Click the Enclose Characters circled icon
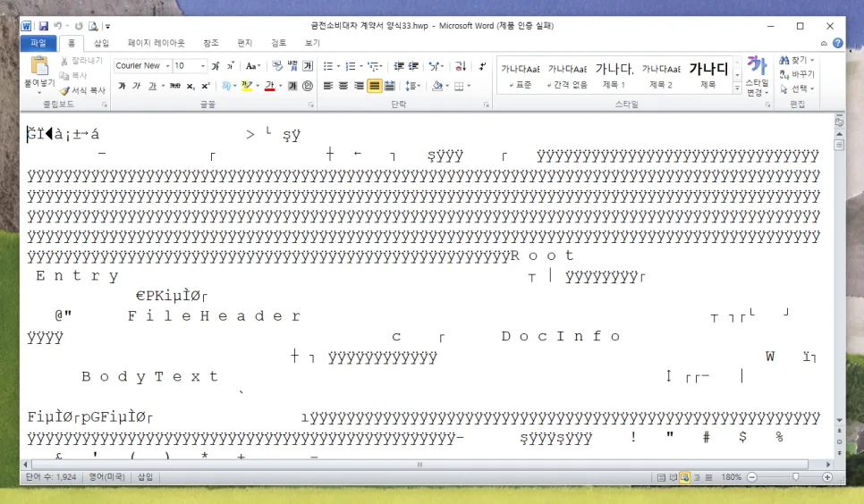The width and height of the screenshot is (864, 504). pos(308,86)
